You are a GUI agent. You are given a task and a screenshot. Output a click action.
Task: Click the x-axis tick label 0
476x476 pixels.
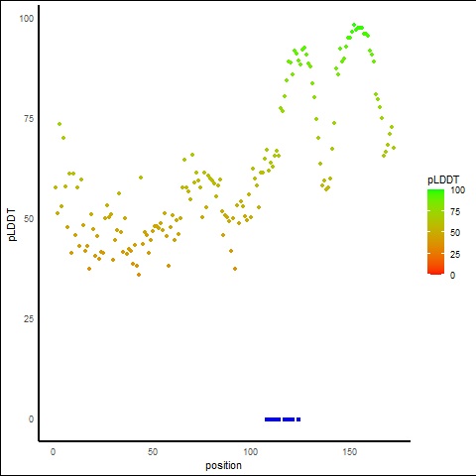tap(53, 452)
